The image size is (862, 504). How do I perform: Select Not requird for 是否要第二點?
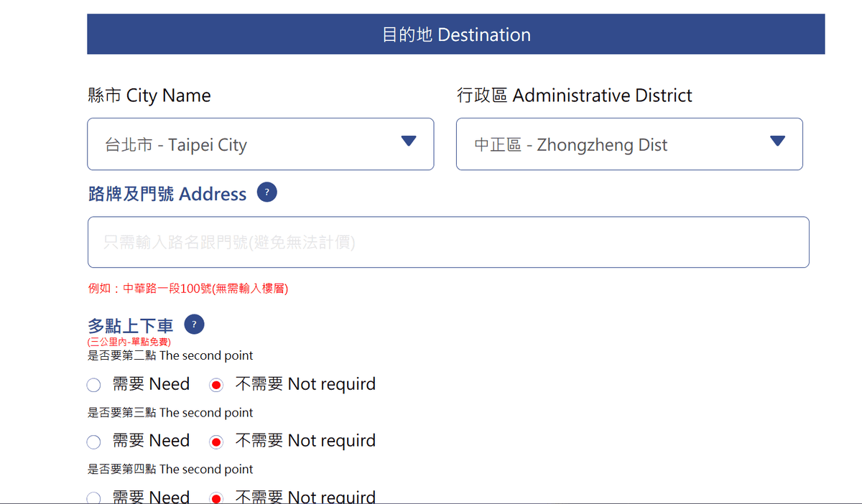(x=216, y=386)
